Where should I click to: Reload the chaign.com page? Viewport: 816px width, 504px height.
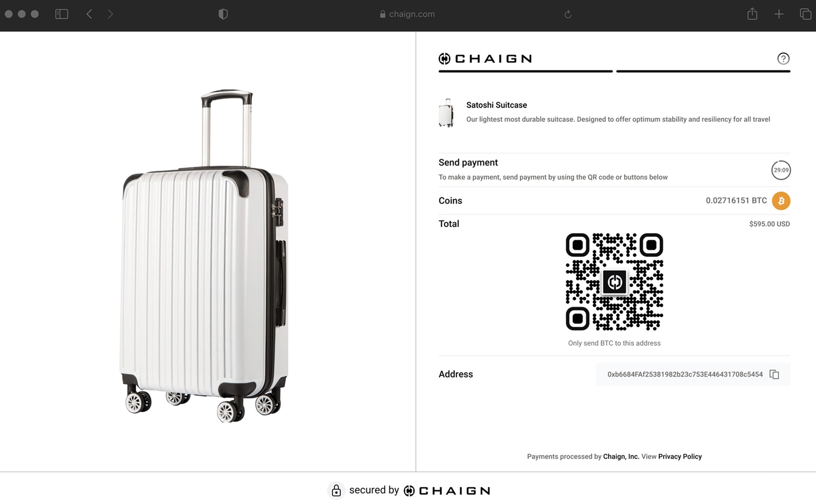[568, 14]
